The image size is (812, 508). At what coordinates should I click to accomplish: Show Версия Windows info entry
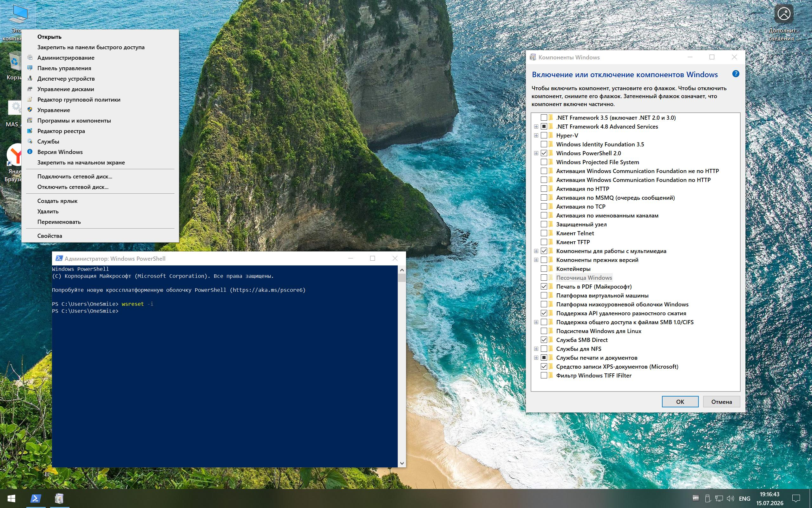point(100,152)
